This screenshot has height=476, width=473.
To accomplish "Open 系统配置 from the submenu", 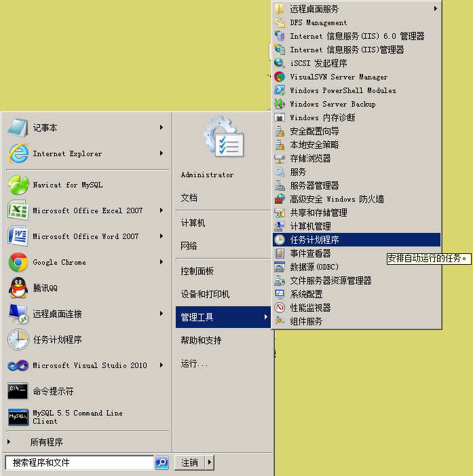I will 356,294.
